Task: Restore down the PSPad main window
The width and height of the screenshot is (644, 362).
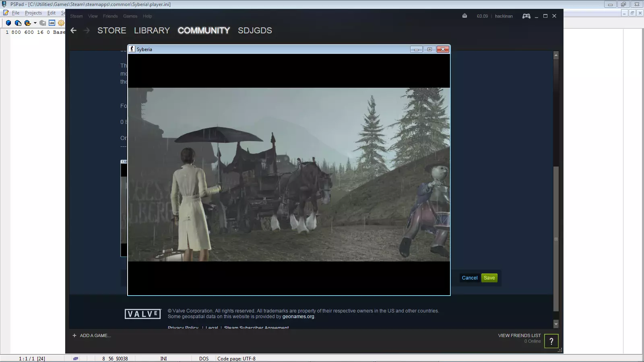Action: coord(623,4)
